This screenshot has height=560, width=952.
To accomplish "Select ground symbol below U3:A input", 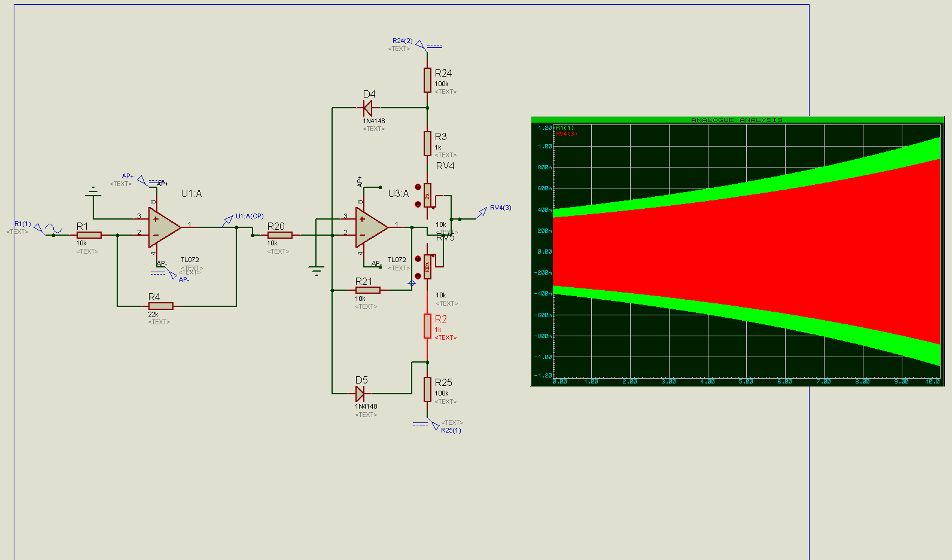I will point(317,270).
